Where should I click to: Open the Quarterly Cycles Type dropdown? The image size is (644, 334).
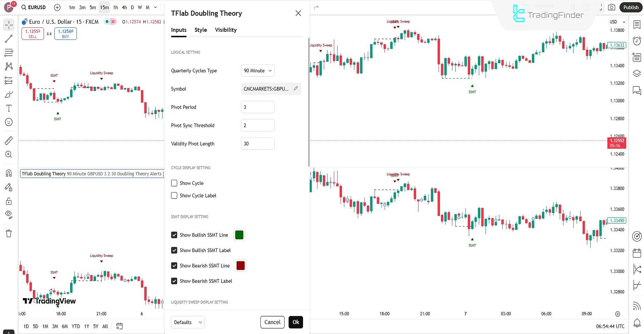[257, 70]
